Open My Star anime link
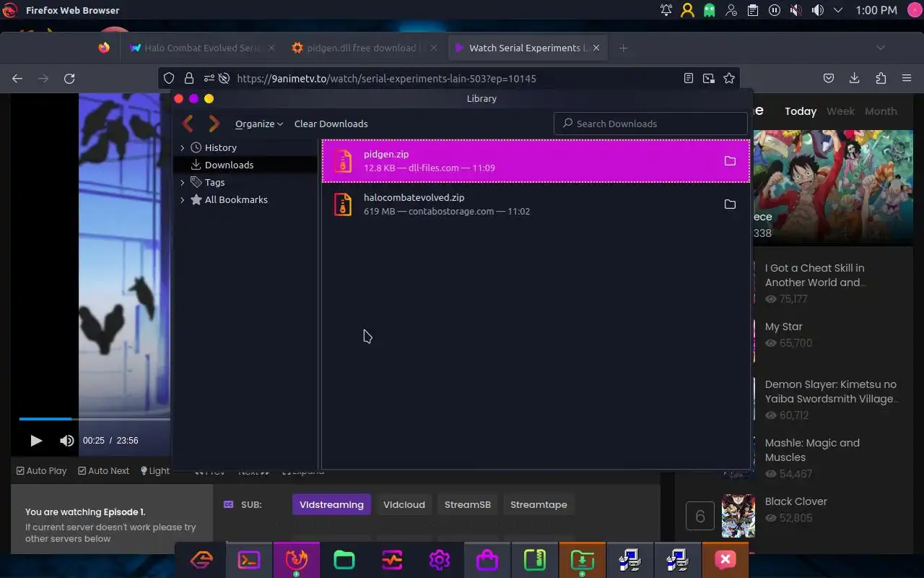 point(783,327)
